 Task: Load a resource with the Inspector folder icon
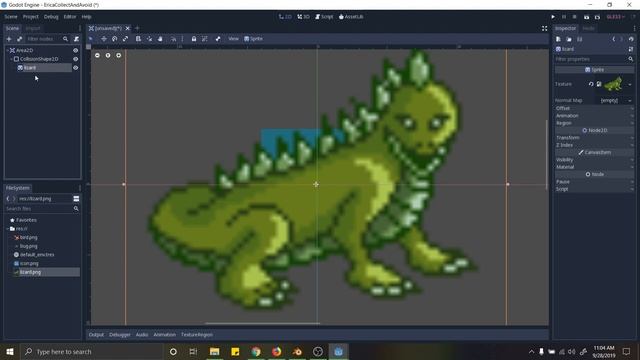point(569,39)
